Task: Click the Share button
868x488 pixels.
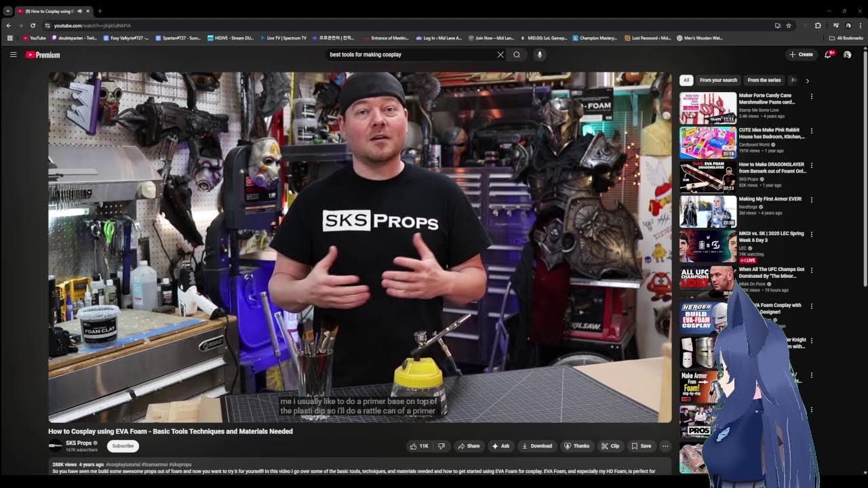Action: [469, 446]
